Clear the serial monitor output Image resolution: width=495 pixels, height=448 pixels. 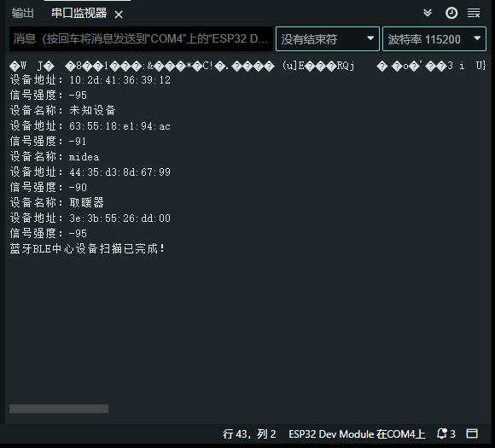474,14
